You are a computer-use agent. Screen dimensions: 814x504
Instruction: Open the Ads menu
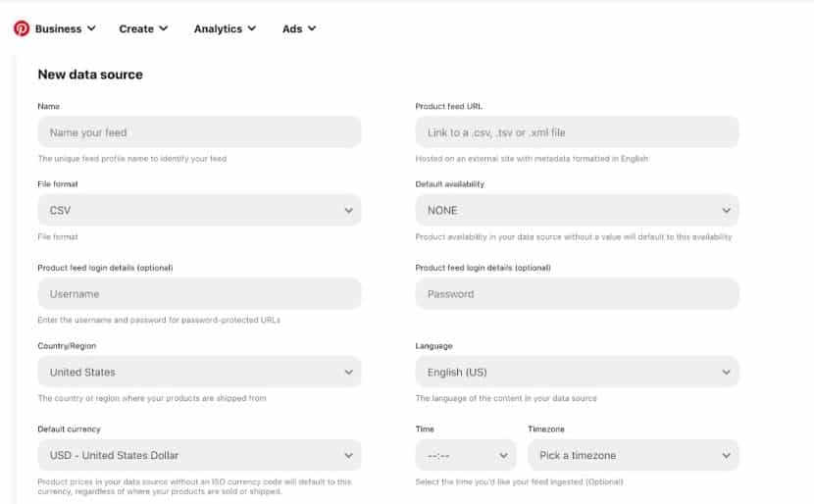coord(299,28)
